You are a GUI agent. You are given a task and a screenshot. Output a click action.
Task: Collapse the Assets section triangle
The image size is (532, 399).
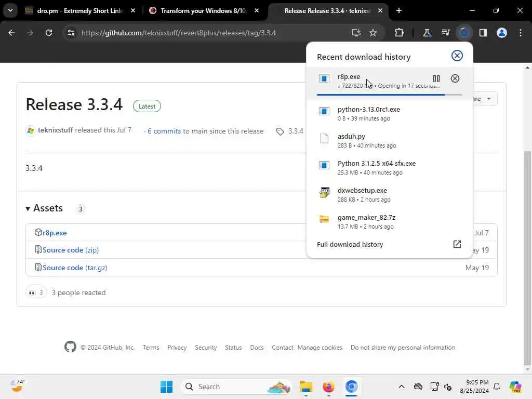pyautogui.click(x=28, y=209)
